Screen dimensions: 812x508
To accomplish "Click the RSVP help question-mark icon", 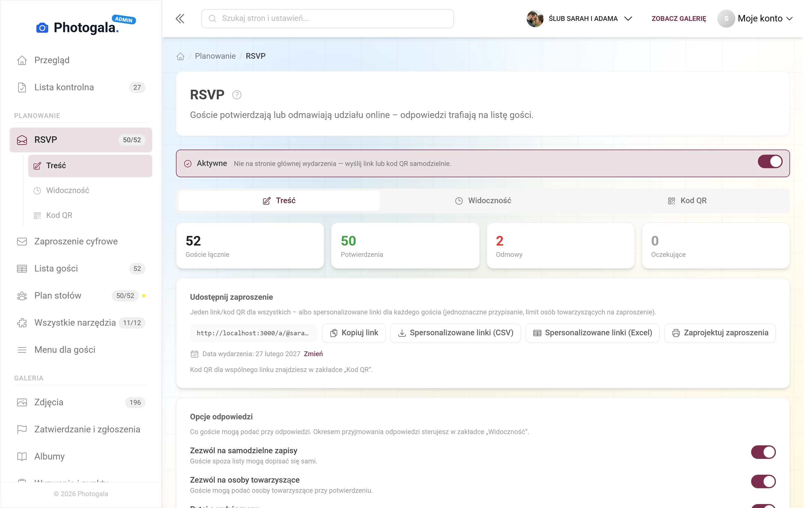I will pos(237,95).
